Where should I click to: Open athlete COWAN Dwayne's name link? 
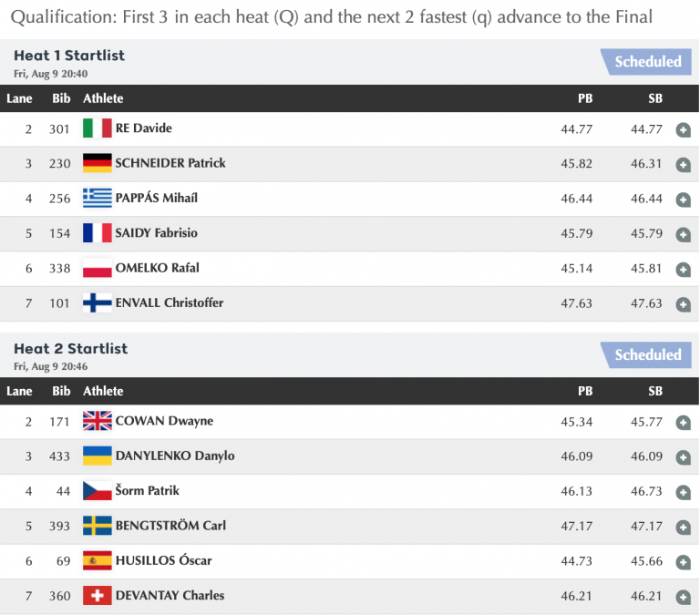[164, 421]
